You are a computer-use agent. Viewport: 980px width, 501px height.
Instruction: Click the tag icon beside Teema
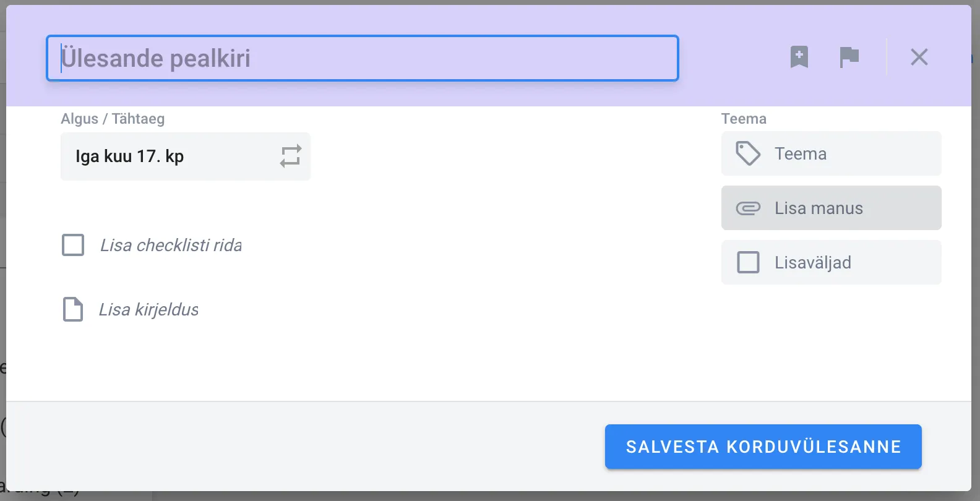tap(748, 153)
